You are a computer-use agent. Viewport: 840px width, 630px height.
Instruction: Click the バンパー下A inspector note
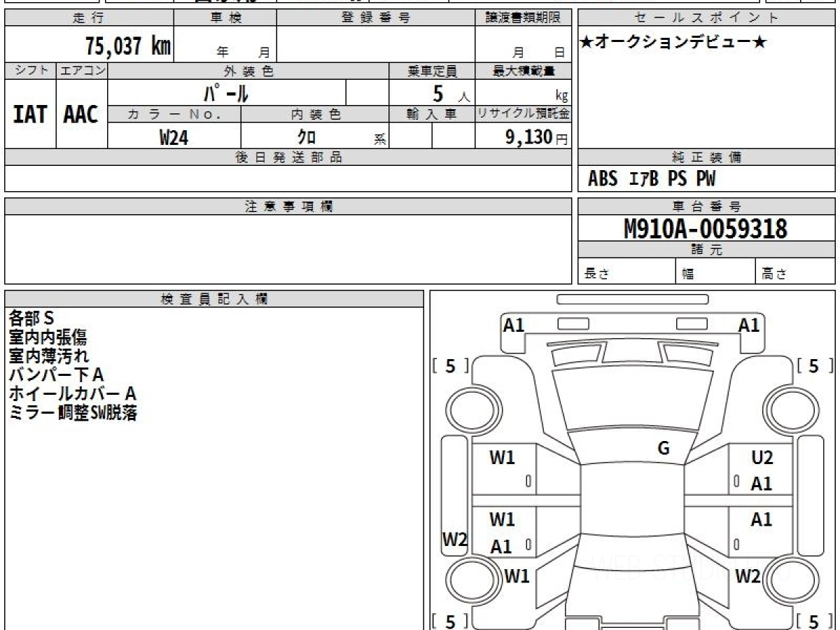[x=56, y=375]
